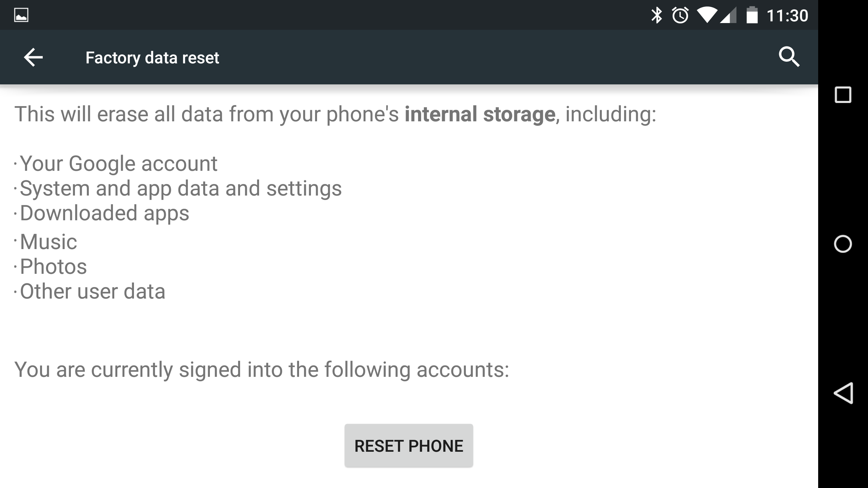This screenshot has width=868, height=488.
Task: Toggle photos deletion confirmation
Action: pos(53,266)
